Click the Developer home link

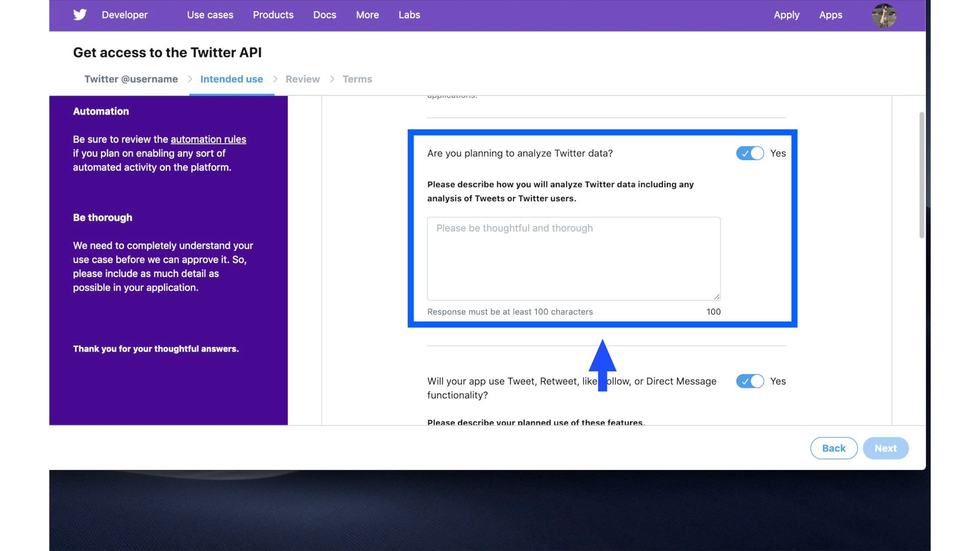(125, 15)
